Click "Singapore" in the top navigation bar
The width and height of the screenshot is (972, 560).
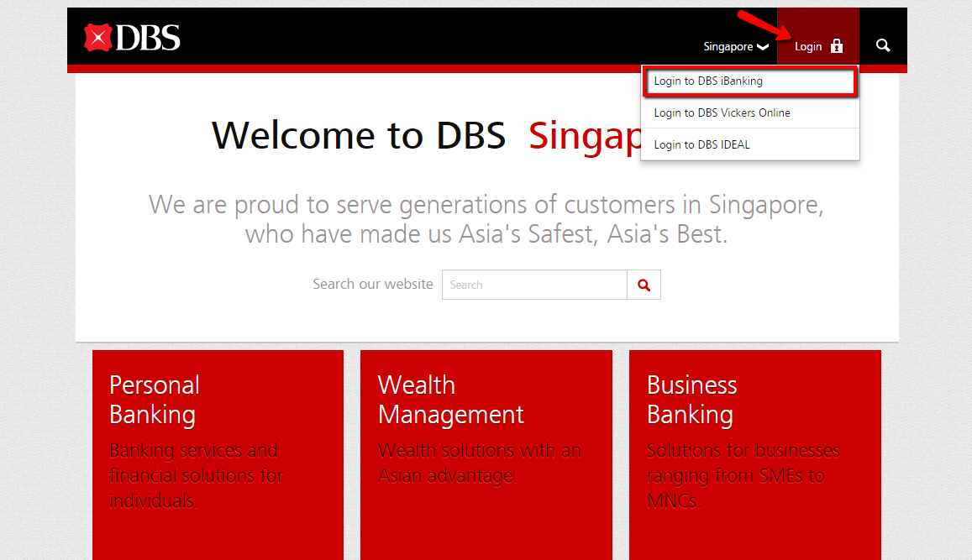click(x=728, y=46)
